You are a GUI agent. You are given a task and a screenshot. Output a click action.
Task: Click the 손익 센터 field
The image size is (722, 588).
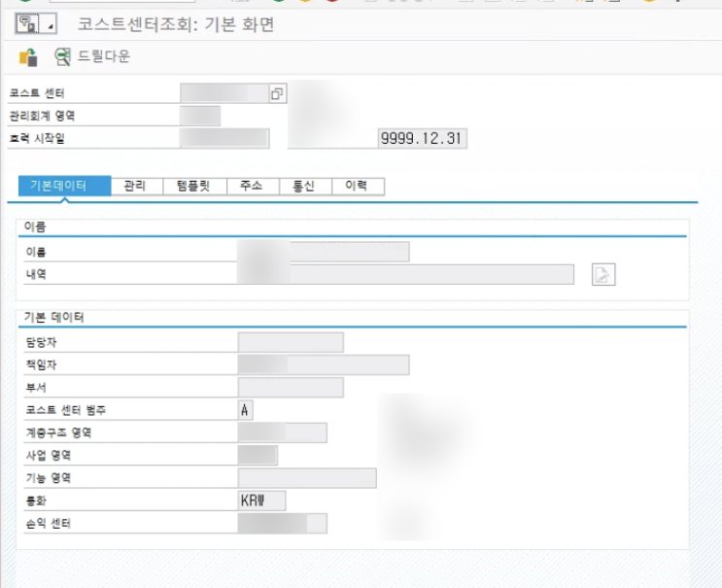[x=282, y=523]
